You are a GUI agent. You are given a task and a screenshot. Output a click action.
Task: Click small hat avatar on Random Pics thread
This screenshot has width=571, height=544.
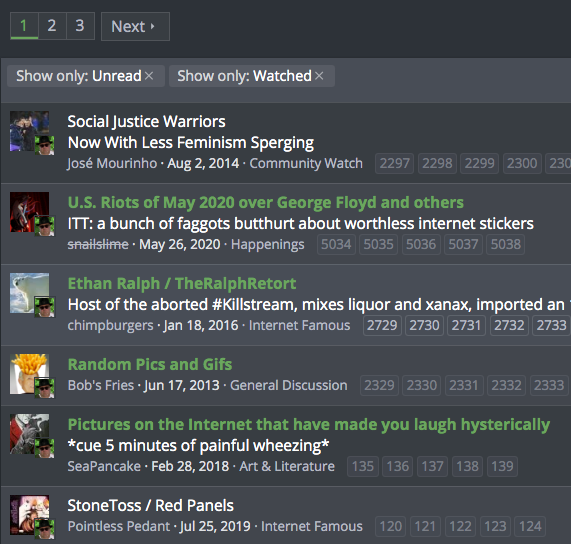coord(44,388)
